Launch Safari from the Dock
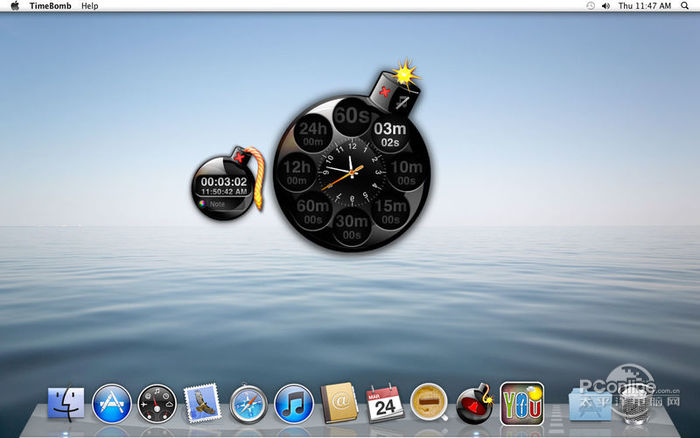Image resolution: width=700 pixels, height=438 pixels. pyautogui.click(x=248, y=404)
